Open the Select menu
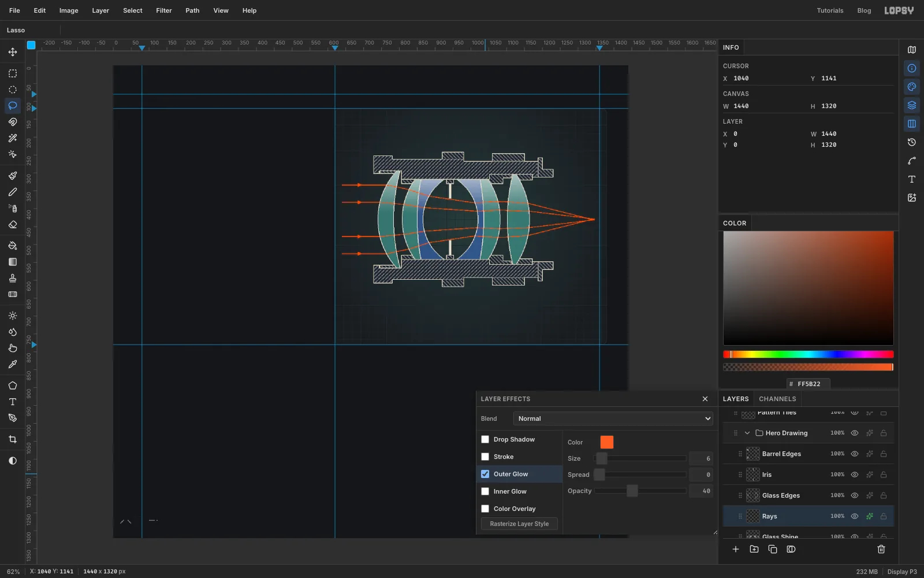The image size is (924, 578). pos(133,10)
